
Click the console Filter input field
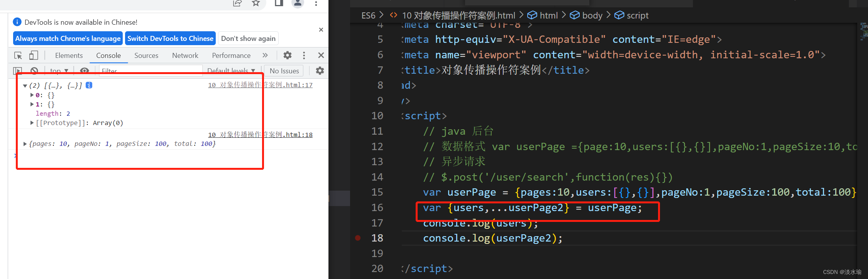[151, 71]
